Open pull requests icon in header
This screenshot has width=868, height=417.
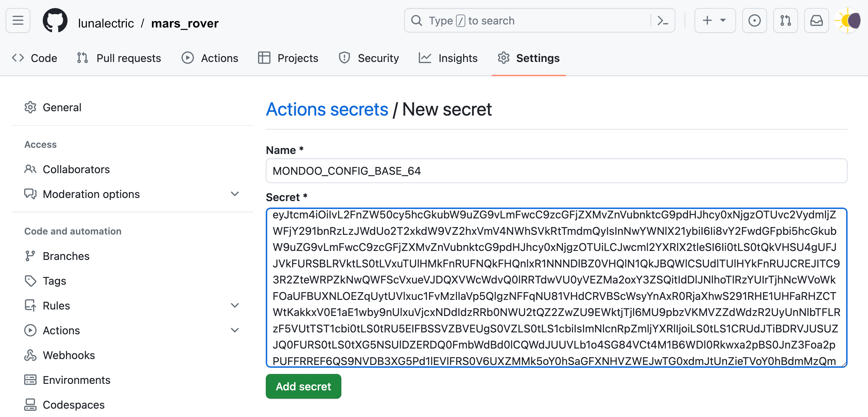pyautogui.click(x=786, y=20)
